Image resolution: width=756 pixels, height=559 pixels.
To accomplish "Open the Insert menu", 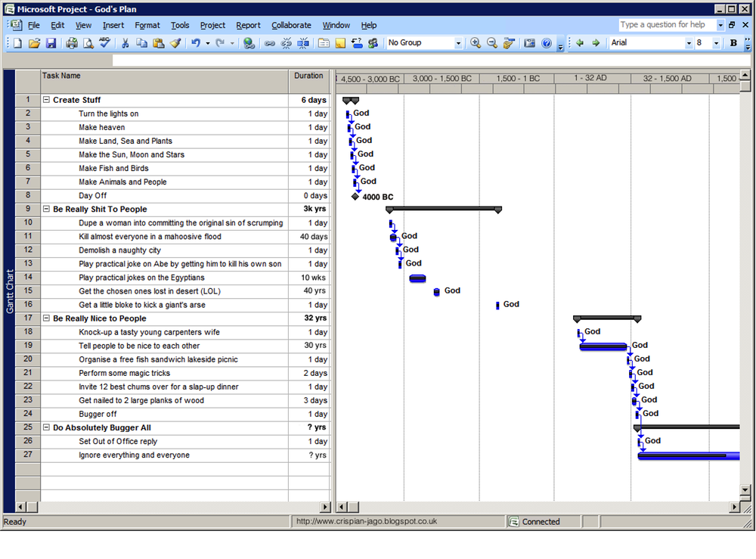I will [x=113, y=25].
